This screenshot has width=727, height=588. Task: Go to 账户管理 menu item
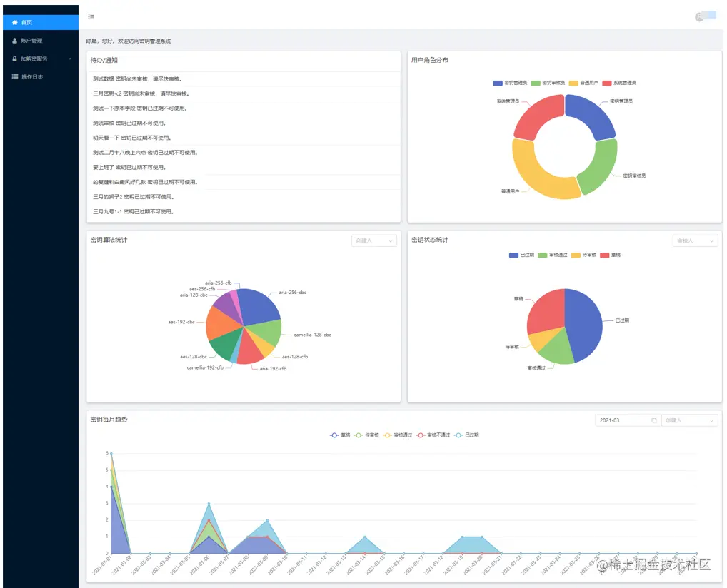[41, 41]
